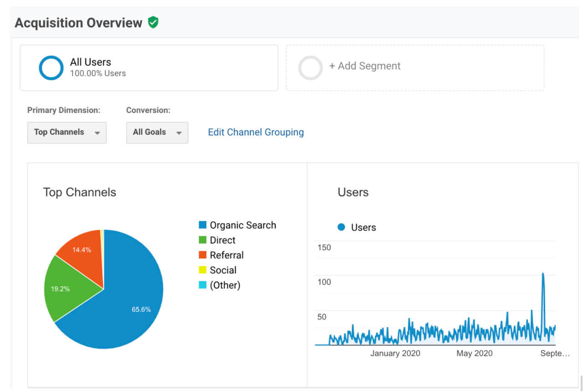
Task: Click the Social yellow legend swatch
Action: click(203, 270)
